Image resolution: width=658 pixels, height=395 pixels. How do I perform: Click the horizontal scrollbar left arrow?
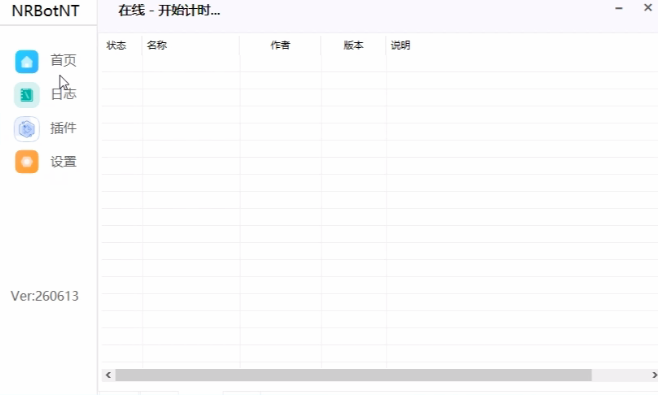pos(108,375)
